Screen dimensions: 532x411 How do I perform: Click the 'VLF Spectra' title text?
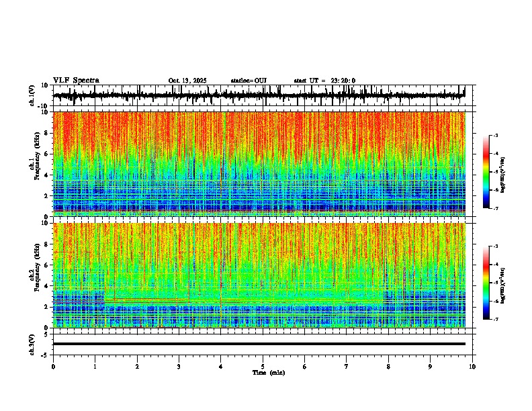click(76, 81)
